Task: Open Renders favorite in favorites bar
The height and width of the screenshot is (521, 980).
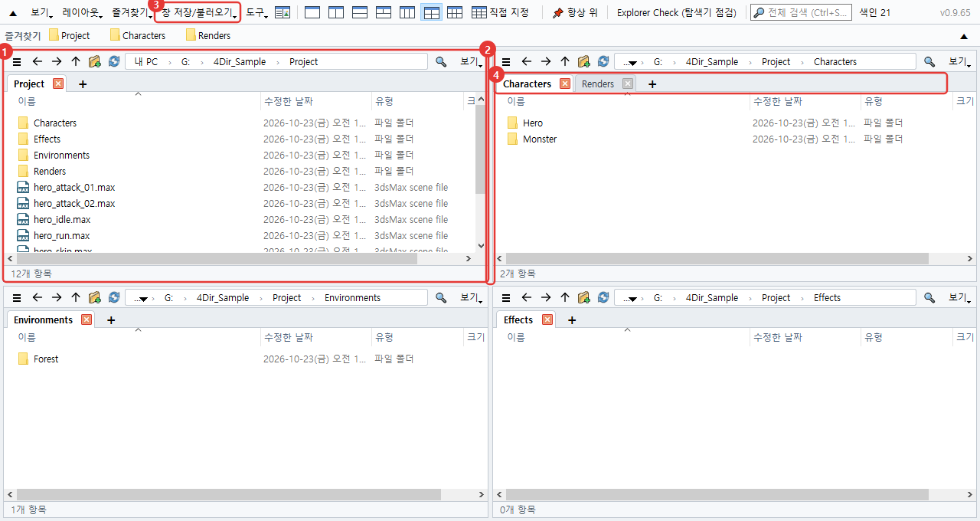Action: (x=208, y=35)
